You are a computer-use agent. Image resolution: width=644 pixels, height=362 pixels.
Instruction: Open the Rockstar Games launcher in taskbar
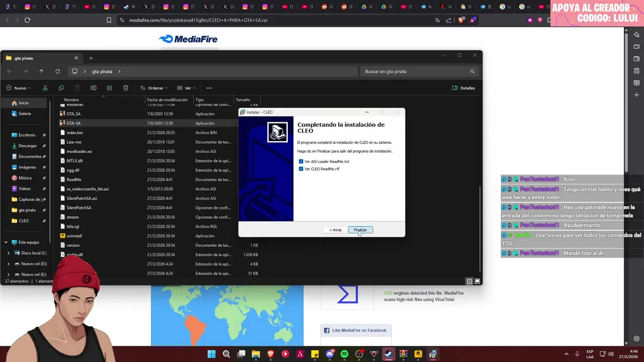(418, 354)
